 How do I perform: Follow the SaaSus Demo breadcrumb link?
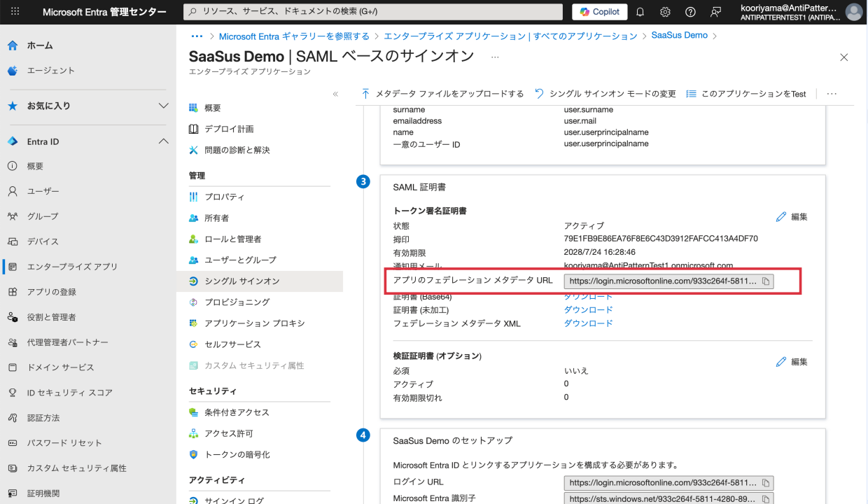click(x=679, y=35)
